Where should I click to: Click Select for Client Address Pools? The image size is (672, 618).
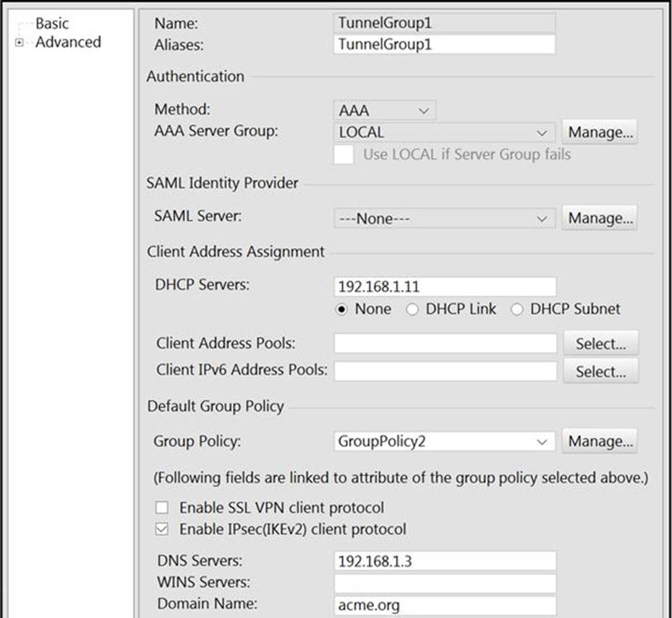pos(600,343)
